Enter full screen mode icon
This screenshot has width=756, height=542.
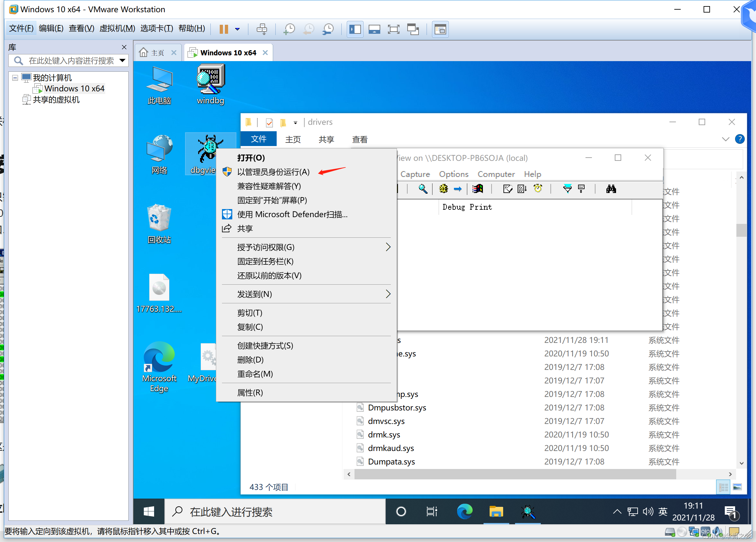(393, 29)
